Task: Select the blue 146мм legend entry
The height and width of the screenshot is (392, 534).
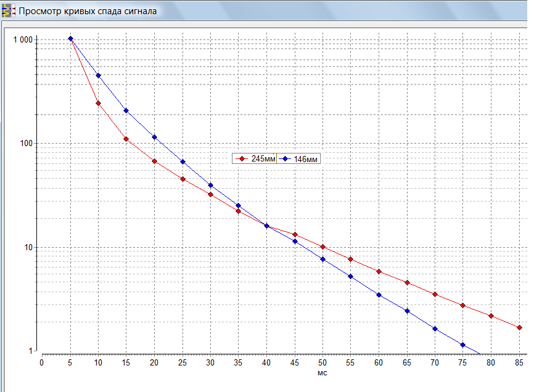Action: 298,158
